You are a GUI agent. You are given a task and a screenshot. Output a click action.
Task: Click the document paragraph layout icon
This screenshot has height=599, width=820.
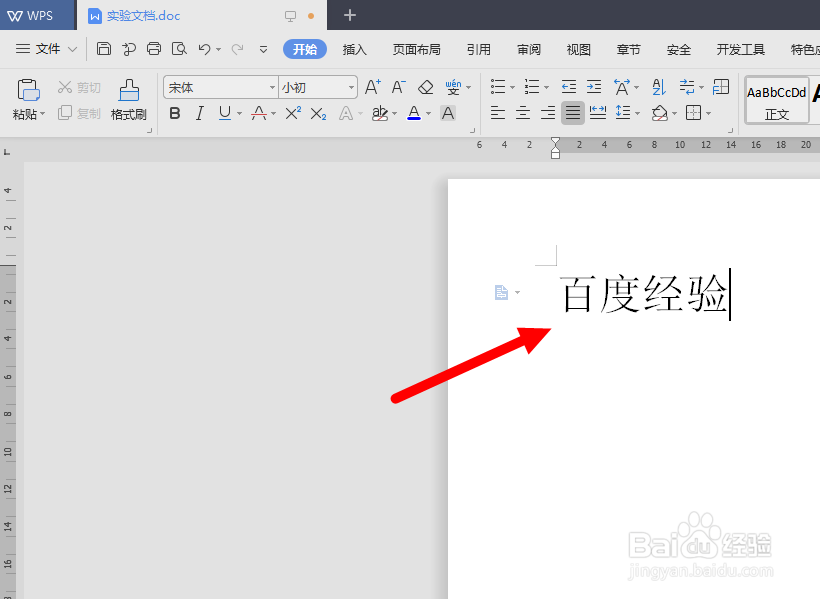[x=502, y=292]
